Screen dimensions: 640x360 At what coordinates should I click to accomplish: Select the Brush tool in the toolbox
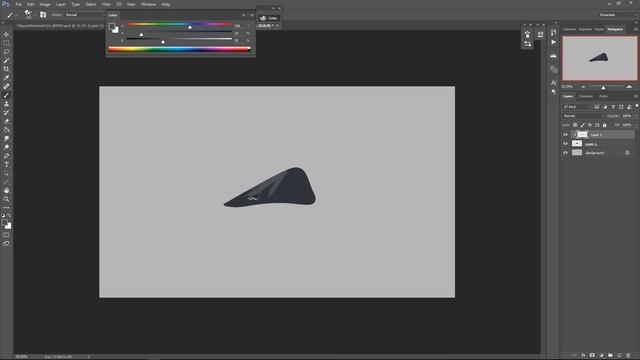coord(6,95)
